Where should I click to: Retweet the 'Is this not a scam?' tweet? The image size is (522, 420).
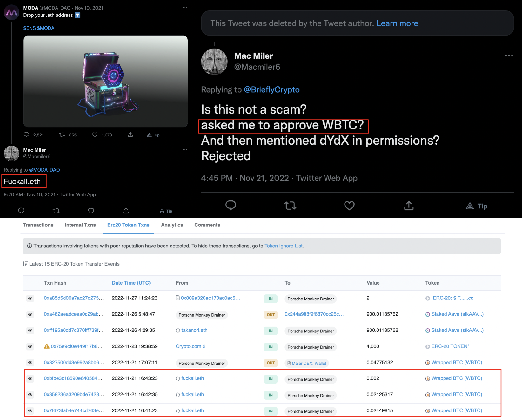(x=290, y=206)
